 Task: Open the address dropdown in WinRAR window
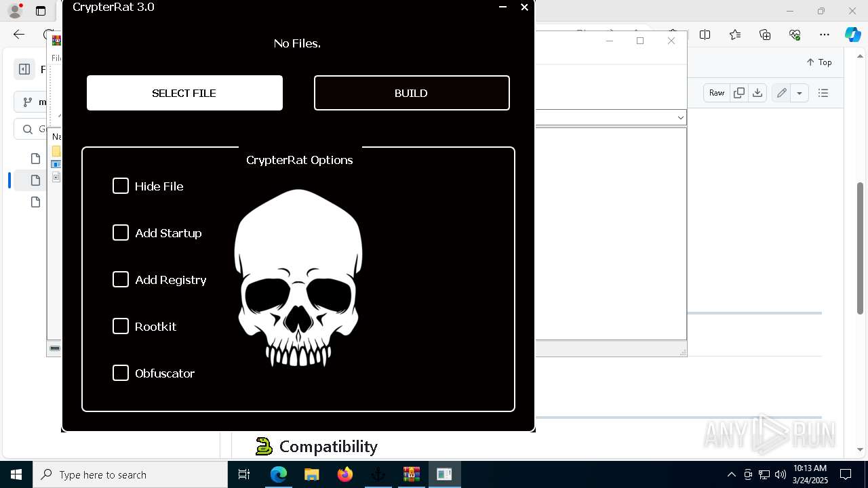pyautogui.click(x=680, y=117)
